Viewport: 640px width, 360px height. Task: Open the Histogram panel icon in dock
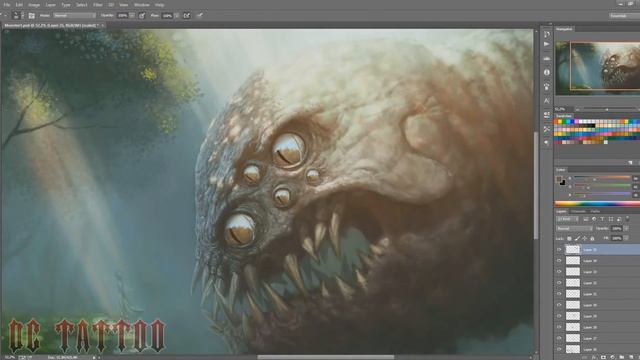tap(547, 58)
